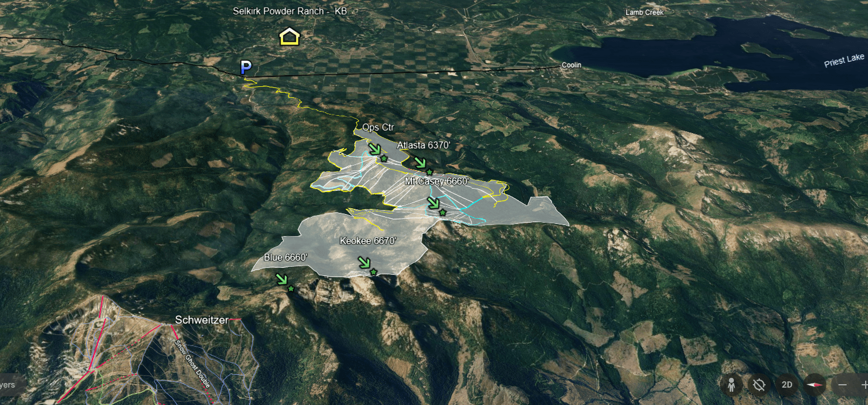Screen dimensions: 868x405
Task: Click the fly-to-my-location target icon
Action: (759, 385)
